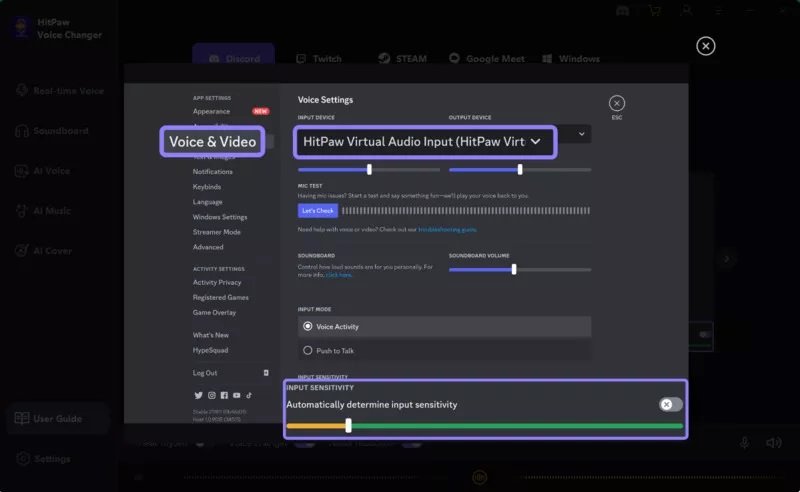Adjust the input sensitivity slider handle
This screenshot has width=800, height=492.
pos(348,425)
